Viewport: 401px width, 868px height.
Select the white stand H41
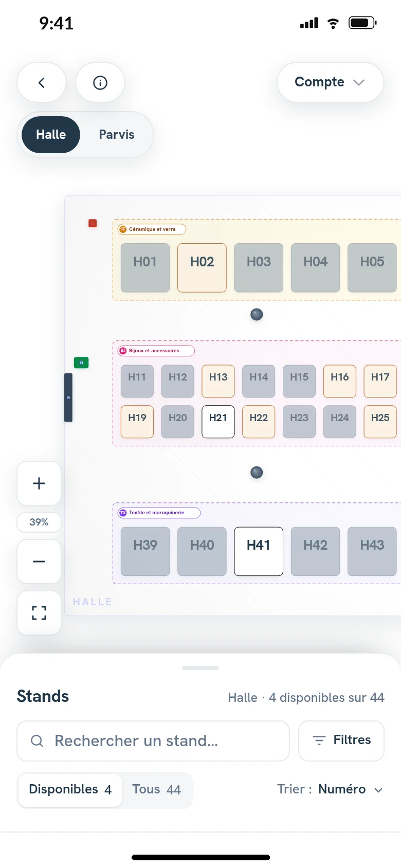pyautogui.click(x=259, y=551)
